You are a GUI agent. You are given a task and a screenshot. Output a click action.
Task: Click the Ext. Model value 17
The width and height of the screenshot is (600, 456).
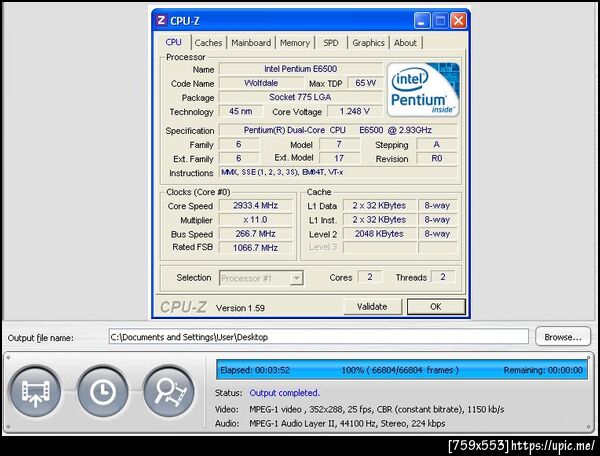339,158
